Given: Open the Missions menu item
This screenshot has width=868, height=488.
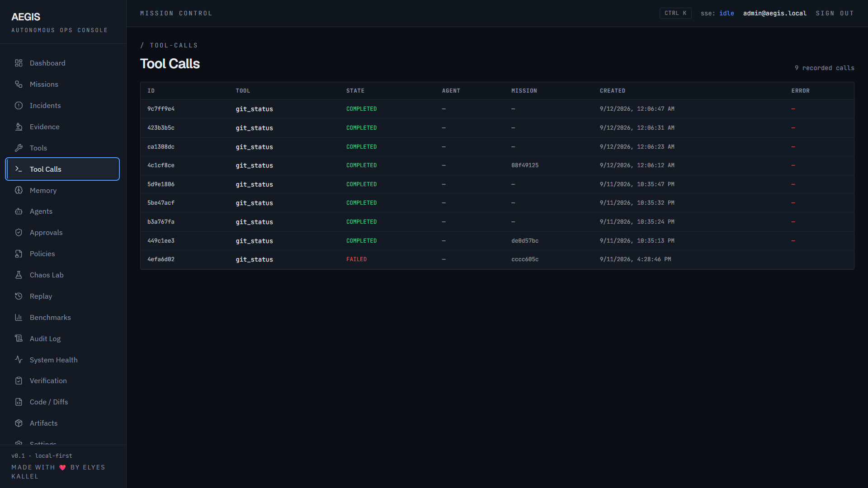Looking at the screenshot, I should point(62,84).
